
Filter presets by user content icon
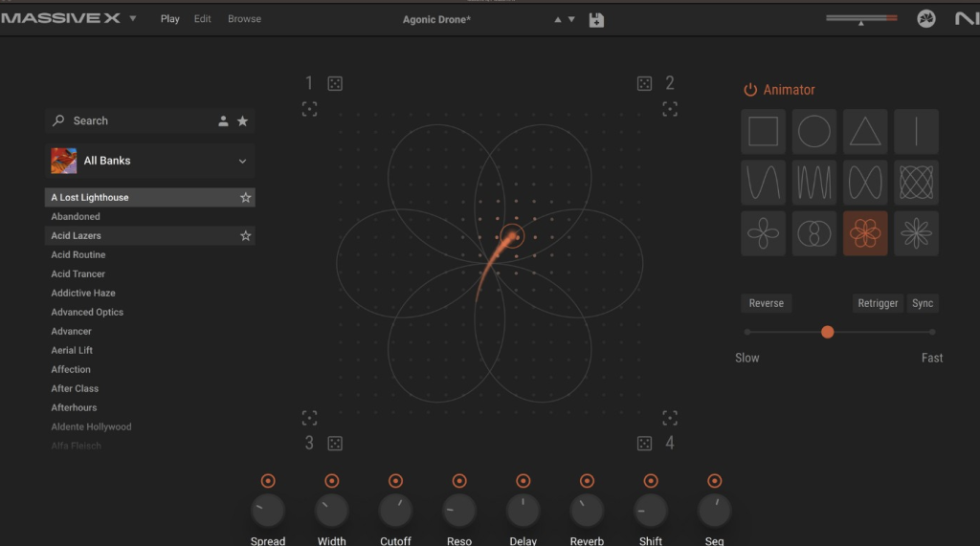pos(223,121)
